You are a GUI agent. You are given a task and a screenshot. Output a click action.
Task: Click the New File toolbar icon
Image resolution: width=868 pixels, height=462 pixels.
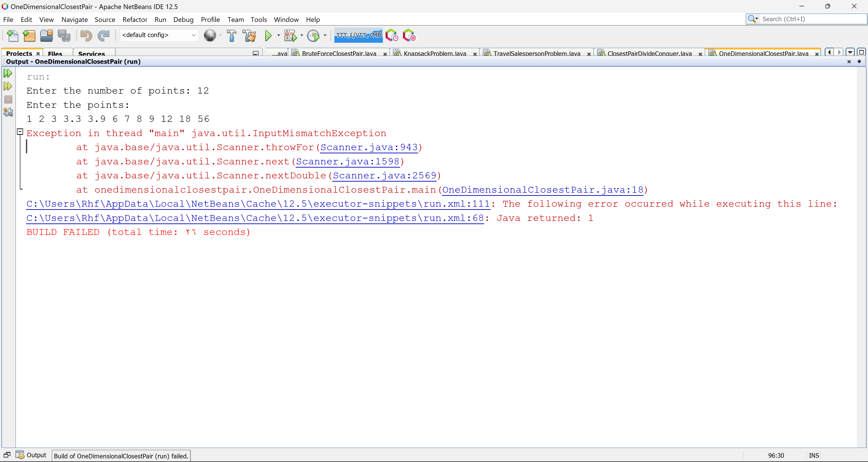click(x=12, y=35)
